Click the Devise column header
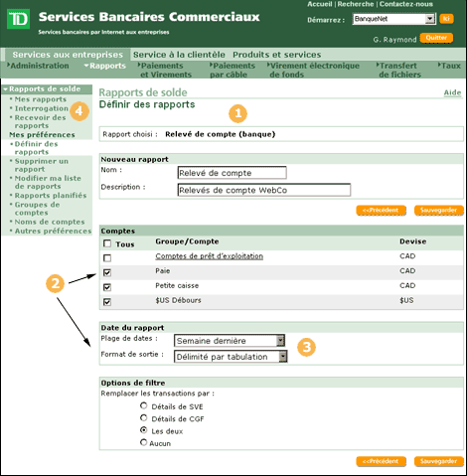The width and height of the screenshot is (467, 476). coord(413,241)
